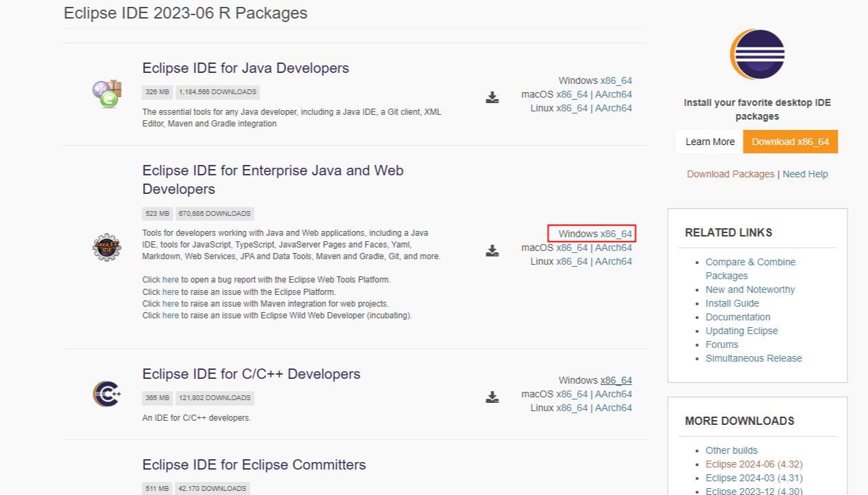
Task: Click the C/C++ Developers package icon
Action: click(107, 394)
